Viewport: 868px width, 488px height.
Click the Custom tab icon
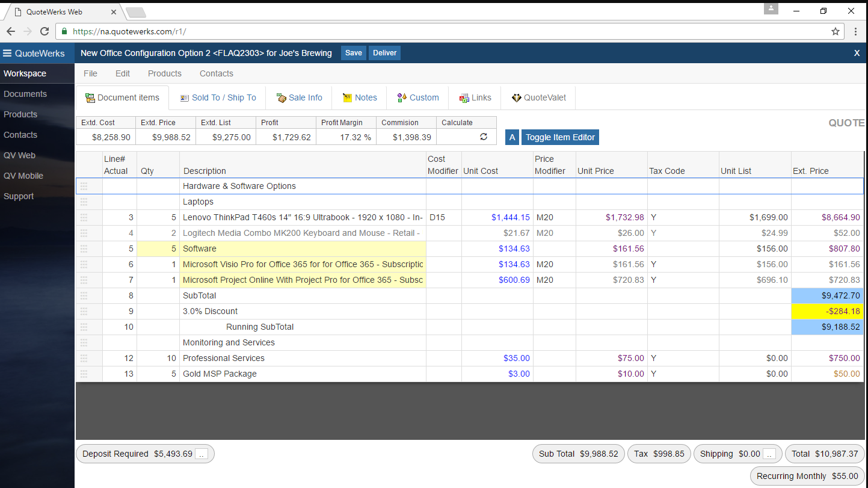[x=402, y=97]
